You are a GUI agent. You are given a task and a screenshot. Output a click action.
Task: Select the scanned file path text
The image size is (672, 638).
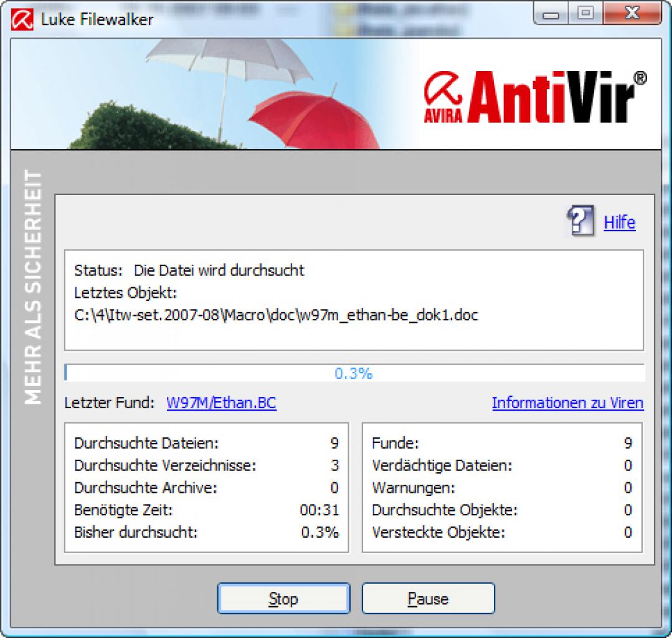tap(276, 315)
